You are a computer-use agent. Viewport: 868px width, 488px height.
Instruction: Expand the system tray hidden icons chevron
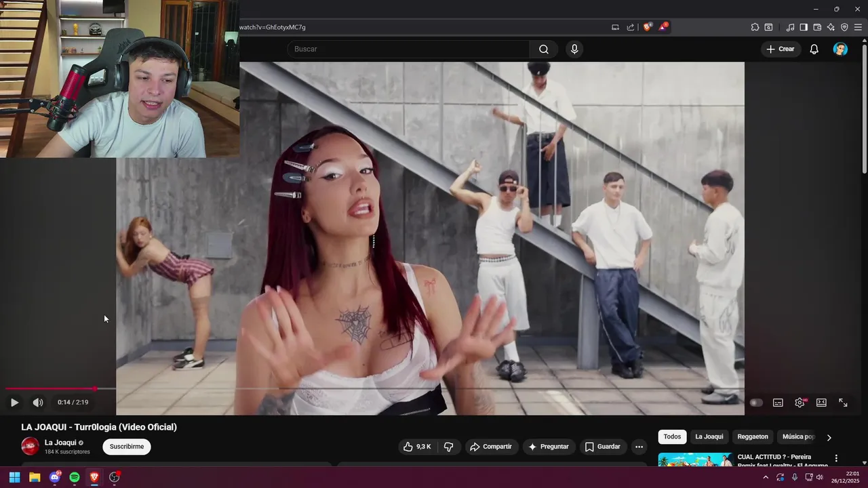[x=766, y=477]
